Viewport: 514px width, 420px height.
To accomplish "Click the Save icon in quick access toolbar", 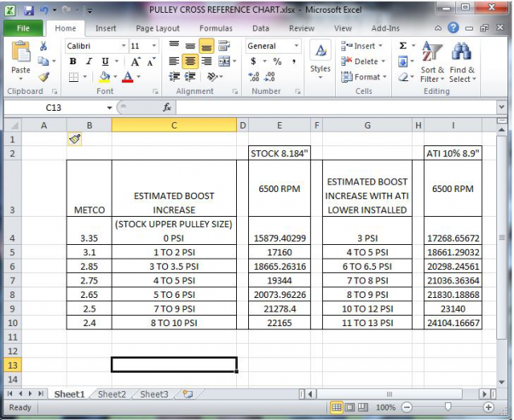I will point(29,10).
